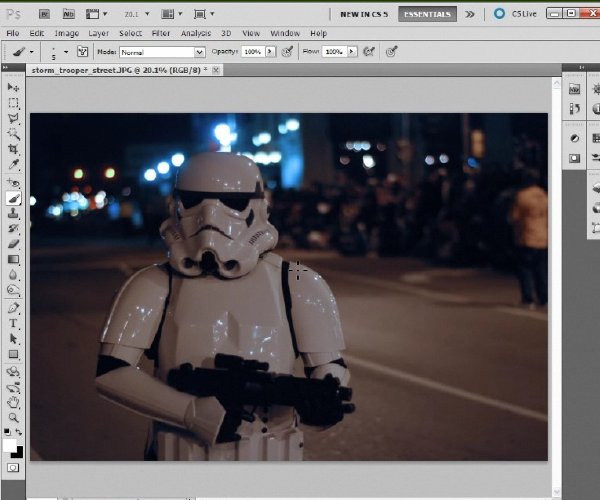Viewport: 600px width, 500px height.
Task: Select the 3D Object Rotate tool
Action: tap(13, 372)
